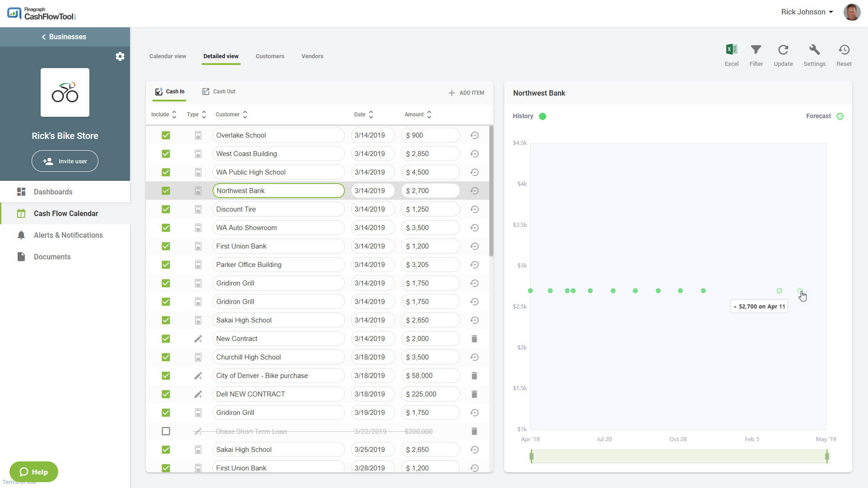Open the Vendors tab
The height and width of the screenshot is (488, 868).
(x=312, y=56)
